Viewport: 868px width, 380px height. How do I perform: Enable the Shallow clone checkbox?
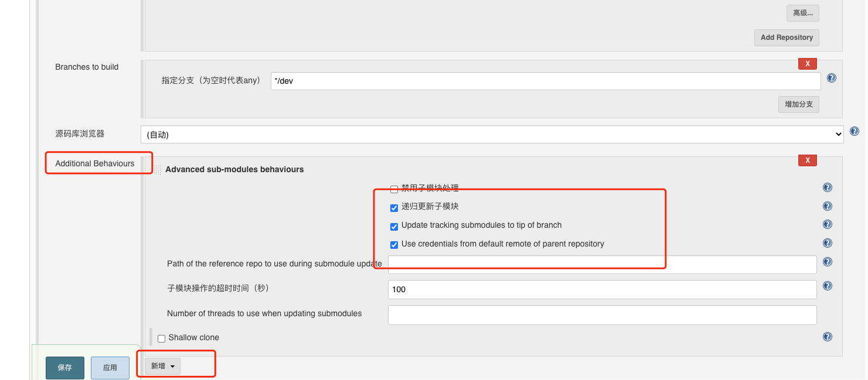tap(161, 338)
